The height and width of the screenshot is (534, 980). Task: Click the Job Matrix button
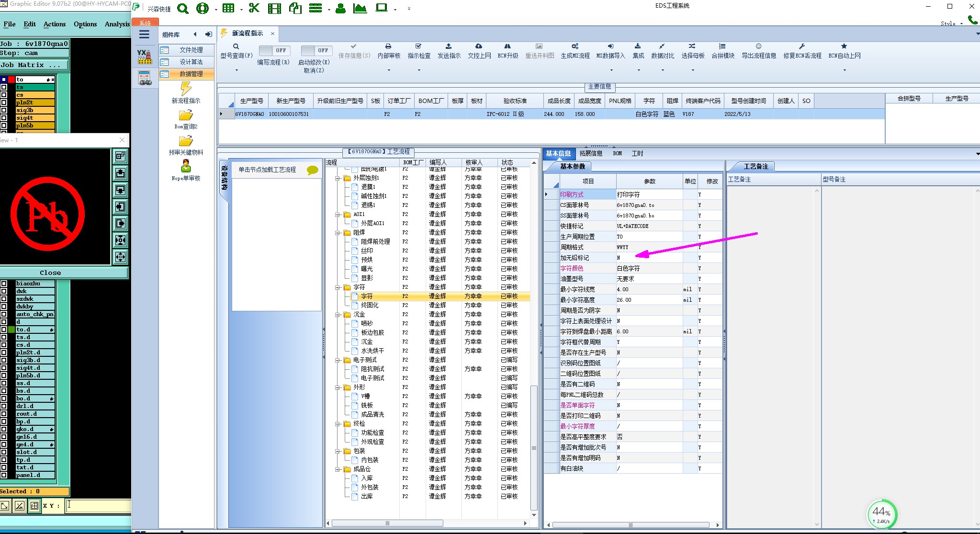[x=34, y=65]
